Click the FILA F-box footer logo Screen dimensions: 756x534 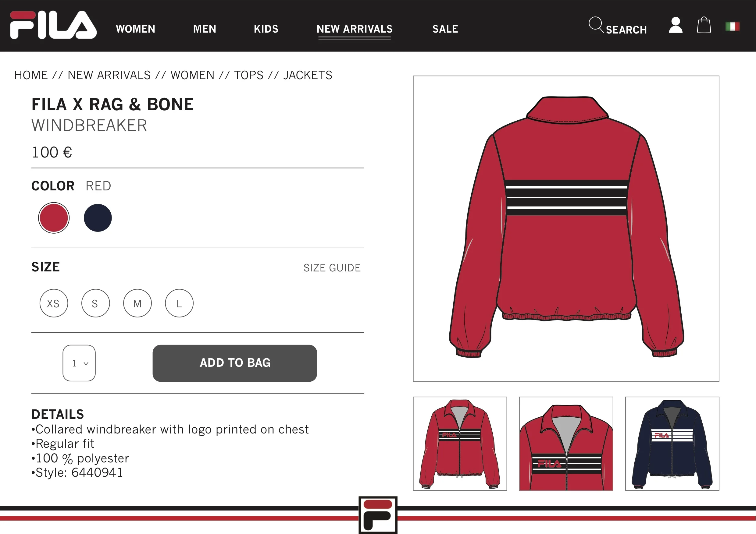click(x=378, y=515)
